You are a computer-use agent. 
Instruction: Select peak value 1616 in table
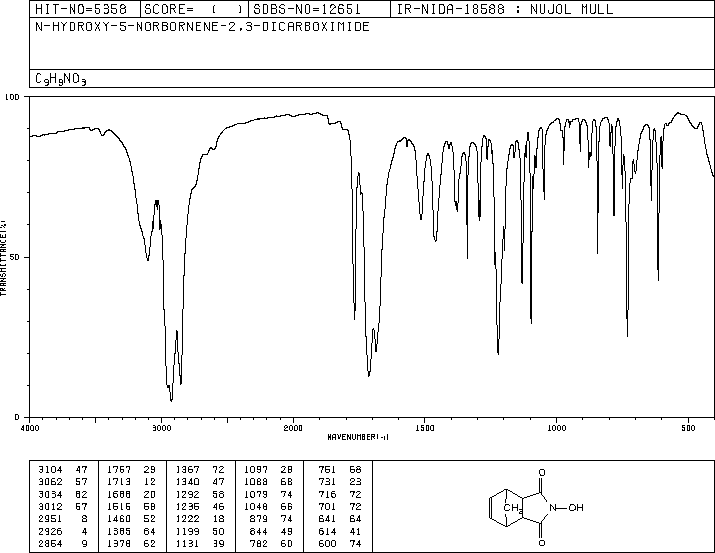[x=119, y=506]
